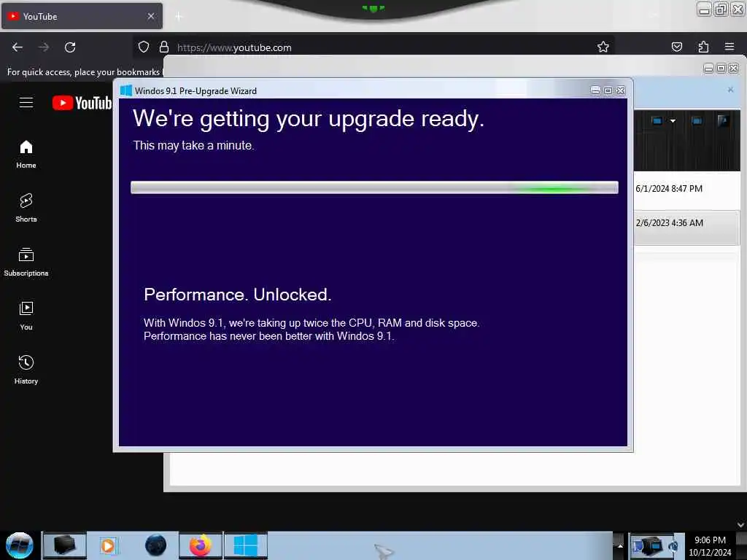Click the padlock site info icon

click(164, 47)
